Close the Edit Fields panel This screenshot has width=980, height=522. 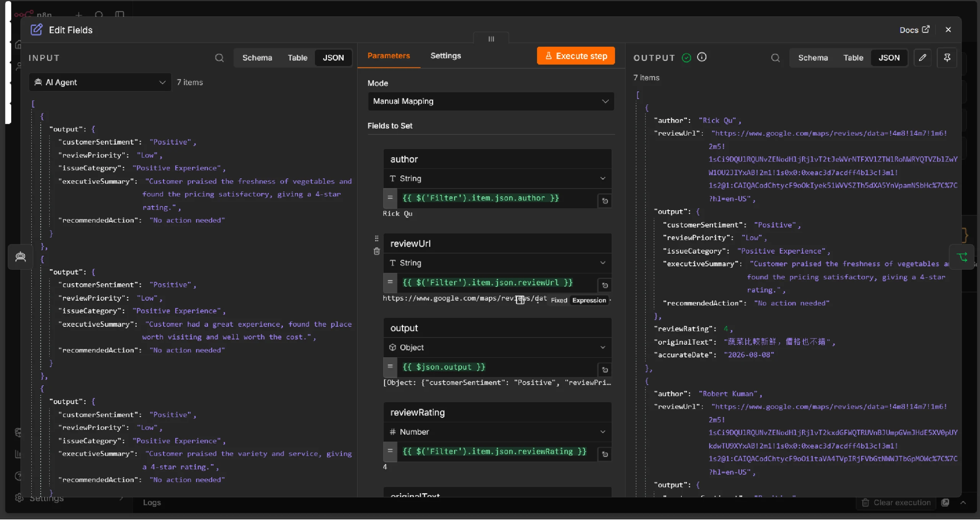[948, 30]
